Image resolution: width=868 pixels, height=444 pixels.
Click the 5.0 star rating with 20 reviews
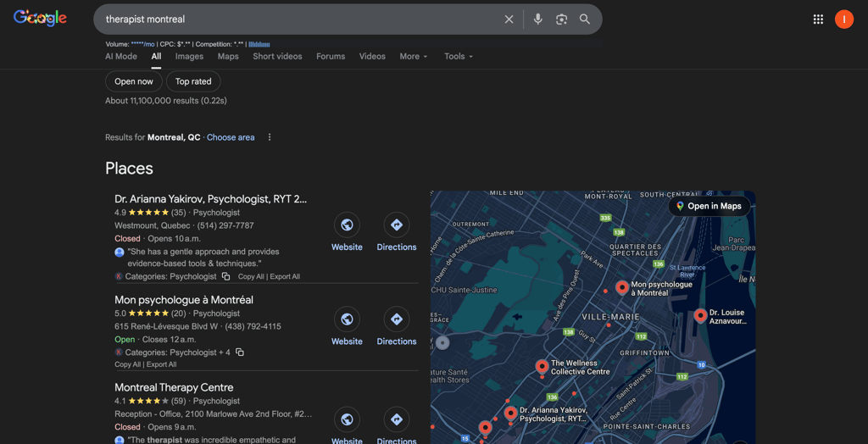pos(150,314)
